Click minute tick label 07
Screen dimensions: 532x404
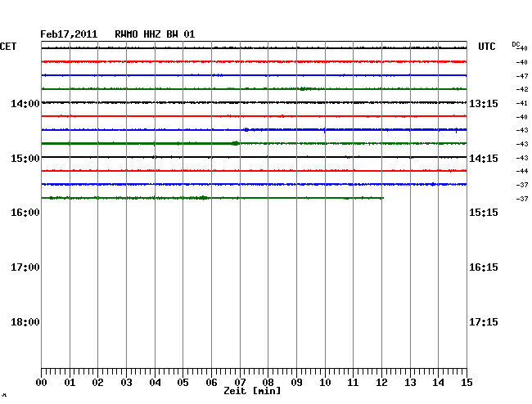[240, 383]
